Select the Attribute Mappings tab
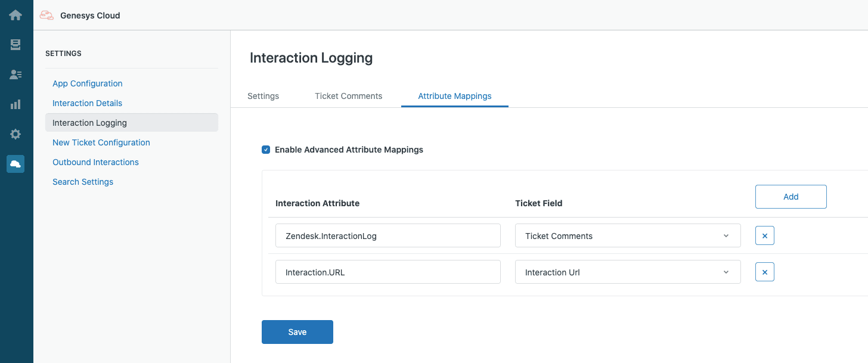868x363 pixels. (x=454, y=96)
